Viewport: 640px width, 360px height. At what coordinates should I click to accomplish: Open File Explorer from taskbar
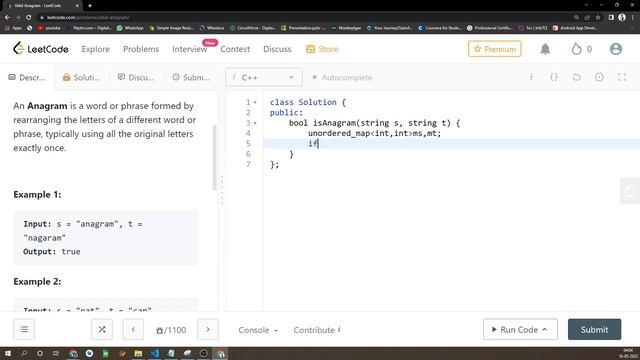[138, 353]
